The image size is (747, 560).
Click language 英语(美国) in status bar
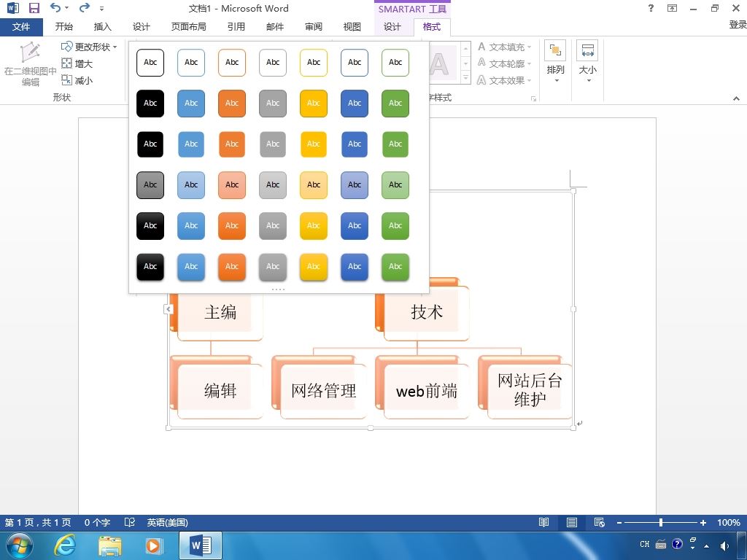tap(167, 522)
